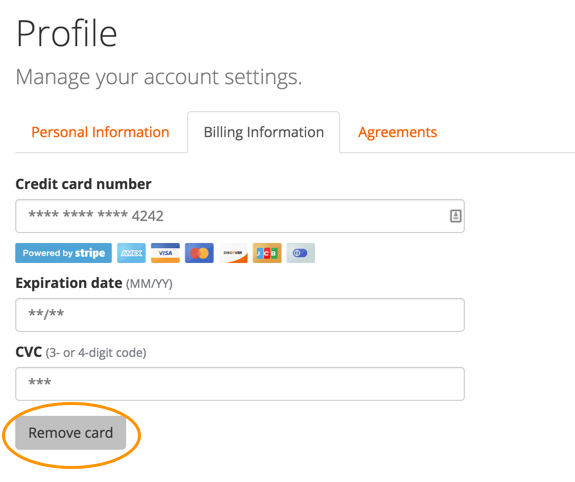The image size is (575, 482).
Task: Focus the Expiration date input field
Action: [x=240, y=315]
